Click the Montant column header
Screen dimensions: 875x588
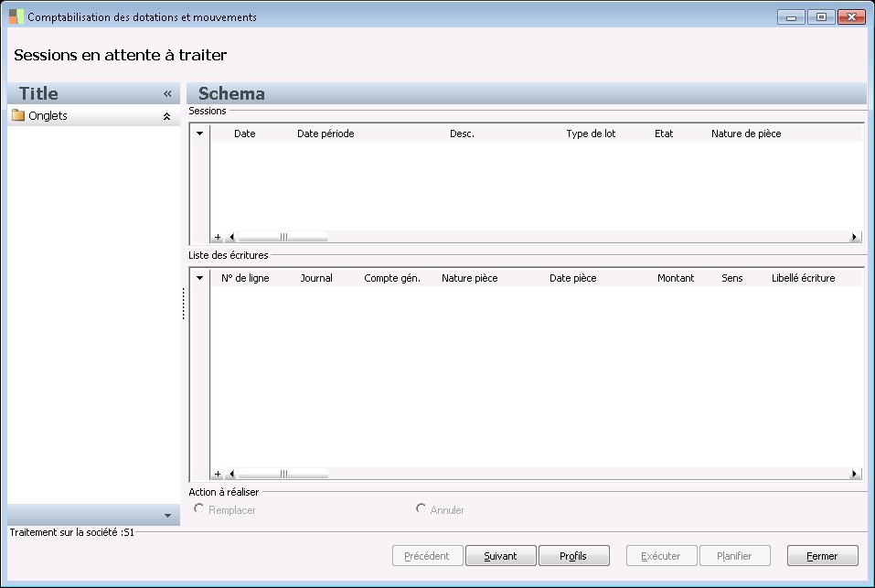point(676,278)
